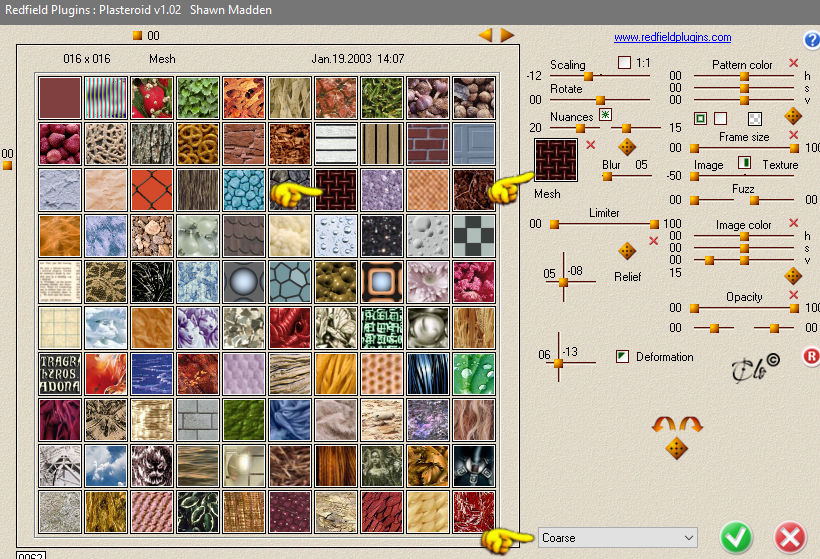Click the dice icon next to Blur
Screen dimensions: 820x559
(x=627, y=146)
